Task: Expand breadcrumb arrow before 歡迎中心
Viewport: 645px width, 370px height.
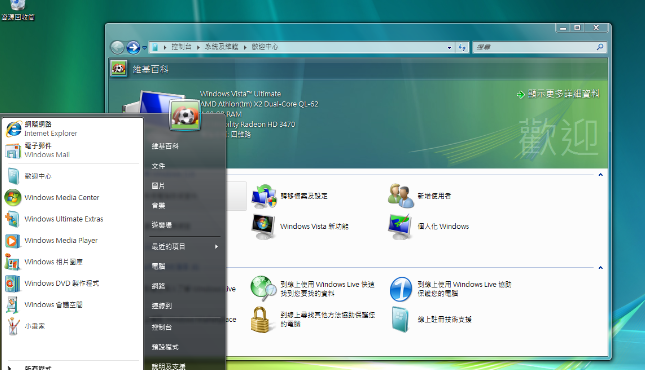Action: [245, 47]
